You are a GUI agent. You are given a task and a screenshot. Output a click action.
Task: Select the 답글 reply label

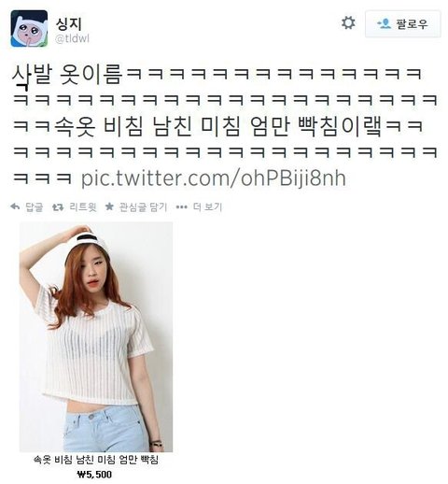tap(34, 206)
